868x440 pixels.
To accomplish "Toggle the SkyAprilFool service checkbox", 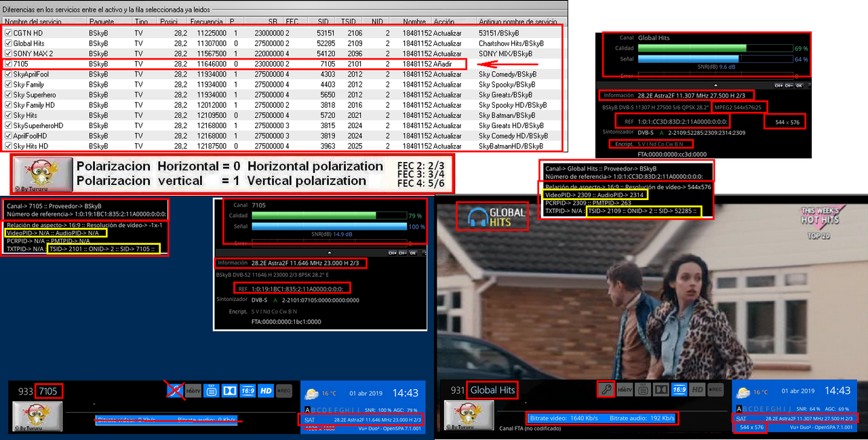I will [8, 74].
